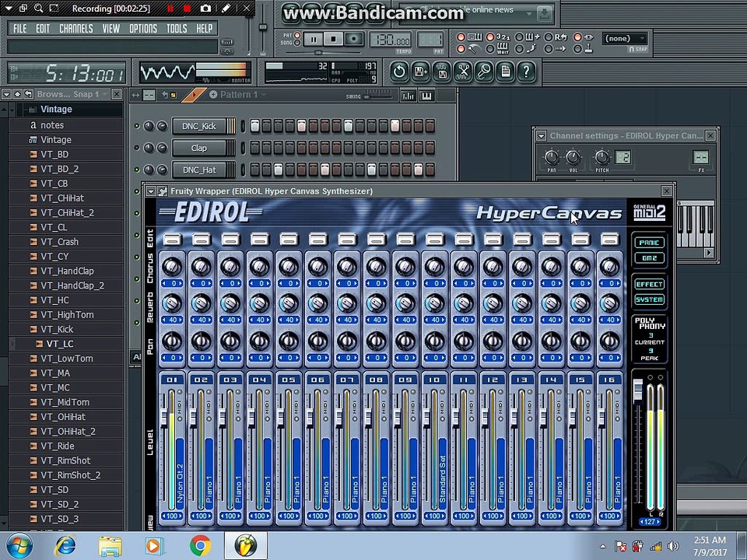
Task: Open the graph editor icon in step sequencer
Action: pos(409,96)
